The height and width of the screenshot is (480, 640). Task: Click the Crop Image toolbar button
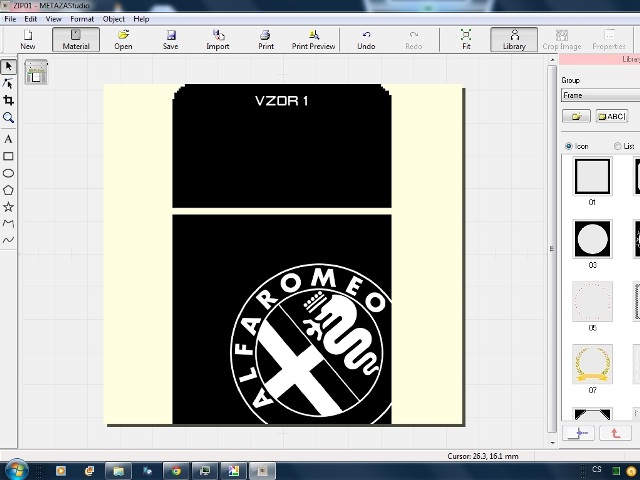(x=562, y=40)
